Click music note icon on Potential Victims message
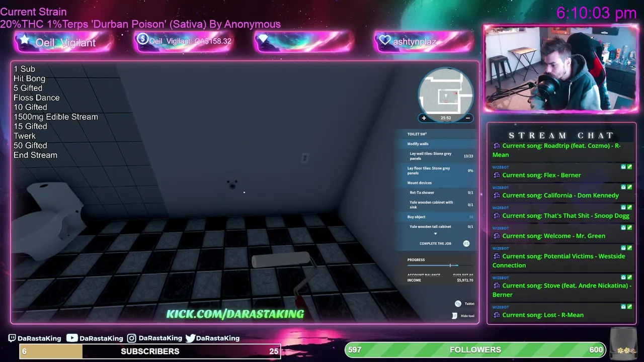 coord(497,256)
